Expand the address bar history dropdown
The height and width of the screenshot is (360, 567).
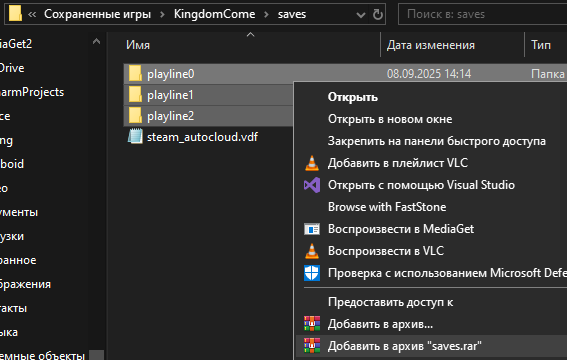pyautogui.click(x=361, y=15)
